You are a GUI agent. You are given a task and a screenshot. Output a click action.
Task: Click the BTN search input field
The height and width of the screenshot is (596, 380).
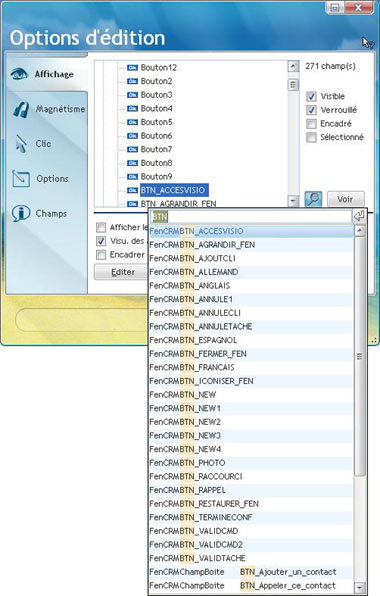click(251, 217)
